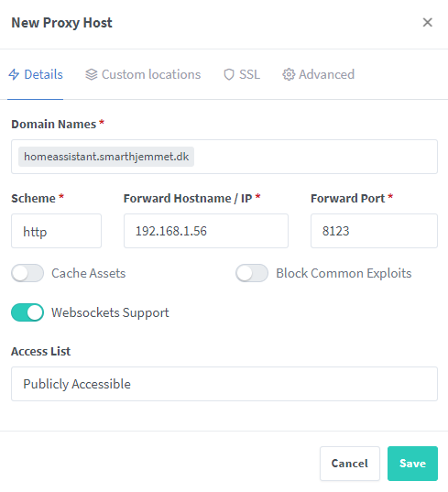Select the Details tab

pos(36,75)
